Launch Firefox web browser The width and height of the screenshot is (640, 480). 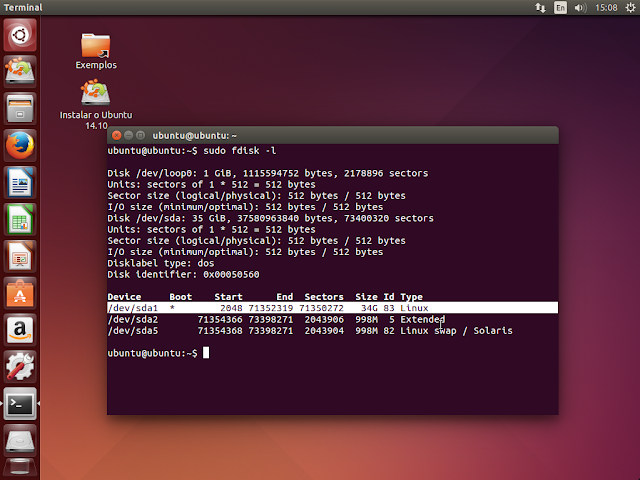(x=20, y=145)
